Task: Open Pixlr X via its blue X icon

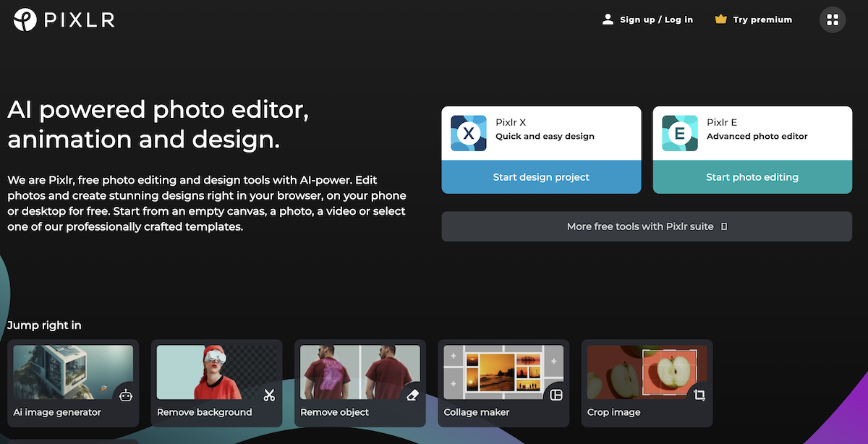Action: pos(467,132)
